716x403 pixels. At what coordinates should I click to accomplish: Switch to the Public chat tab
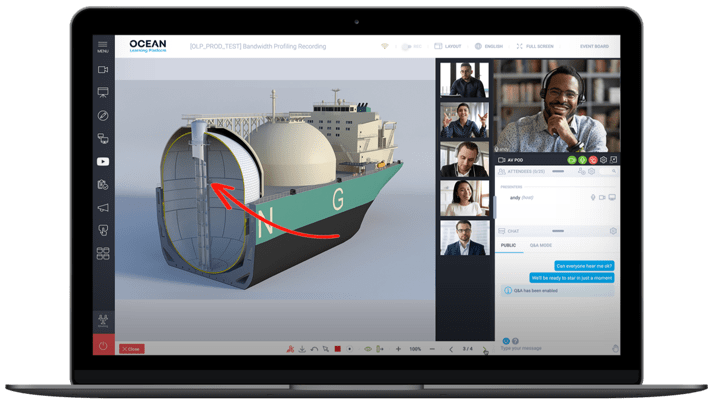tap(508, 245)
